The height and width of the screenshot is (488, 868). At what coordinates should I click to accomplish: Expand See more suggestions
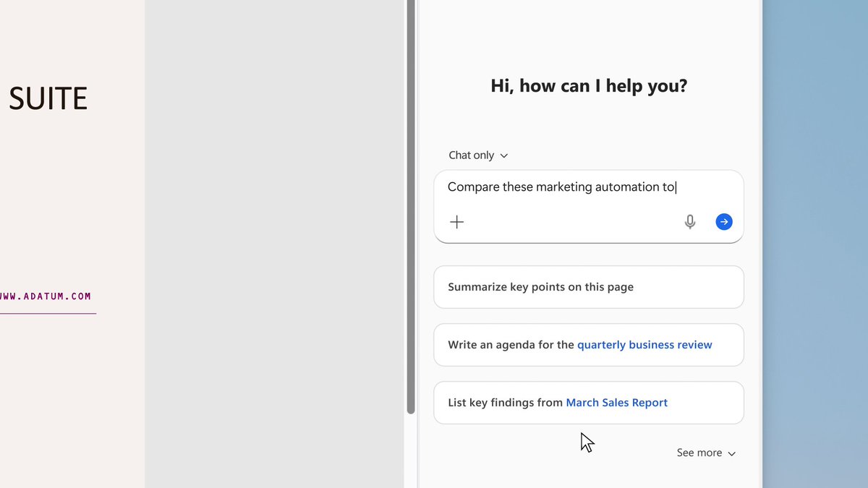point(706,453)
